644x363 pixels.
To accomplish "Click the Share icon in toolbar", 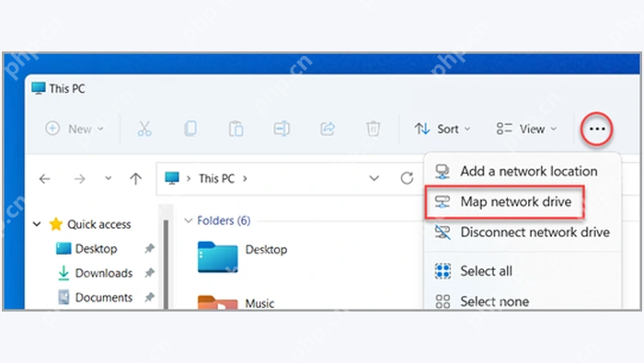I will pos(328,129).
